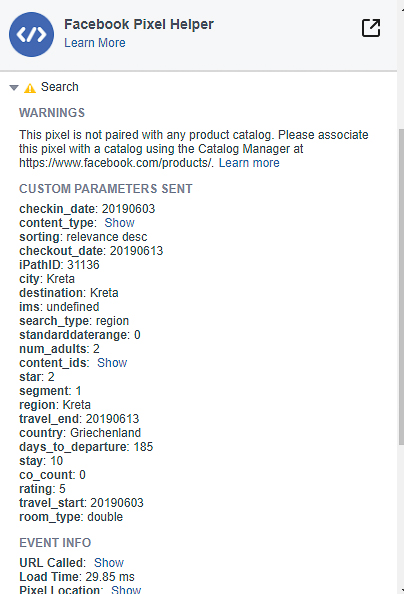This screenshot has height=594, width=404.
Task: Click the Search event label
Action: pos(60,87)
